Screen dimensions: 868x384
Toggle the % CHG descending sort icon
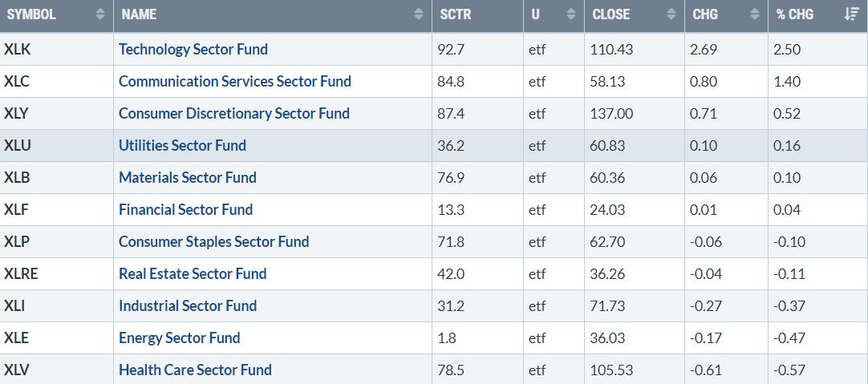851,14
